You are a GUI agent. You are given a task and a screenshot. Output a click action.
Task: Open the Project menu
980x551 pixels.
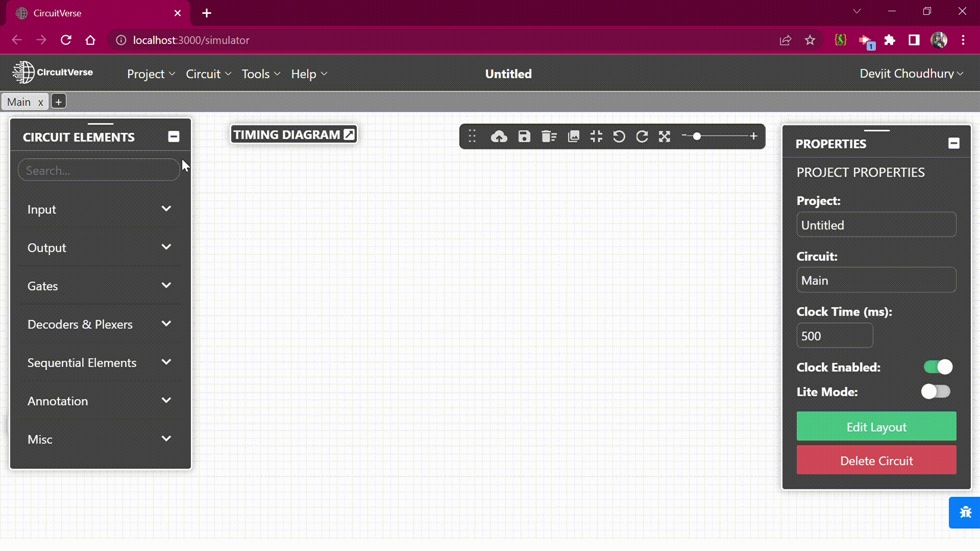[x=151, y=74]
